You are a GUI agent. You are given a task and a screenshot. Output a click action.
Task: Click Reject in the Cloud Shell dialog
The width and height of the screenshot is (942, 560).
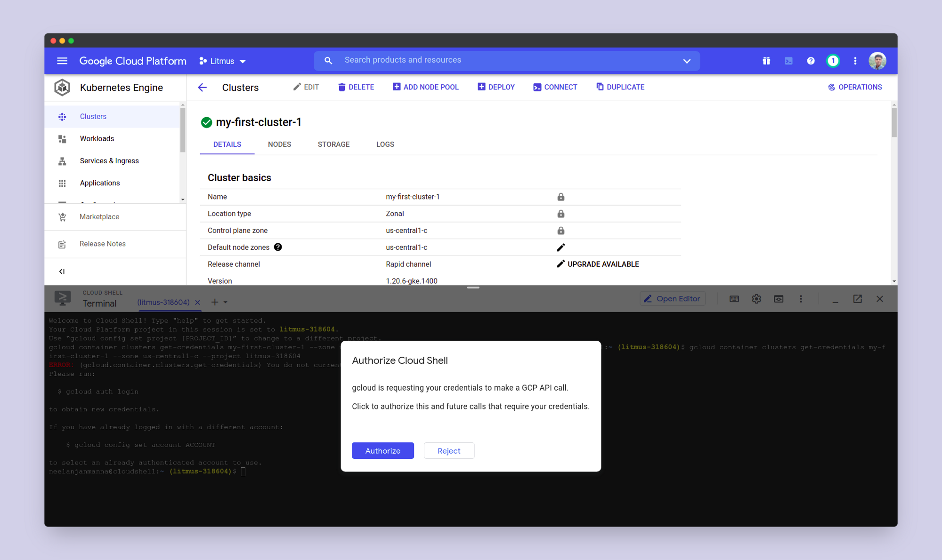pos(449,450)
